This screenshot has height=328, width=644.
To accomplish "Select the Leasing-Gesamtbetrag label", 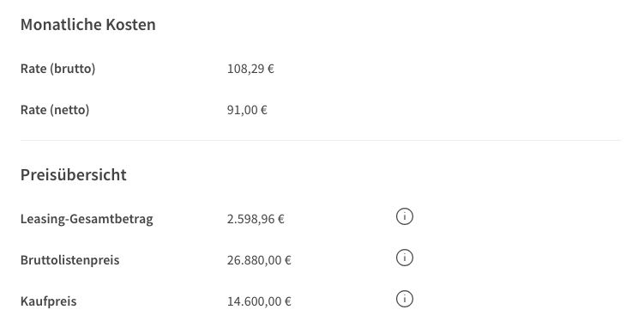I will (x=87, y=219).
